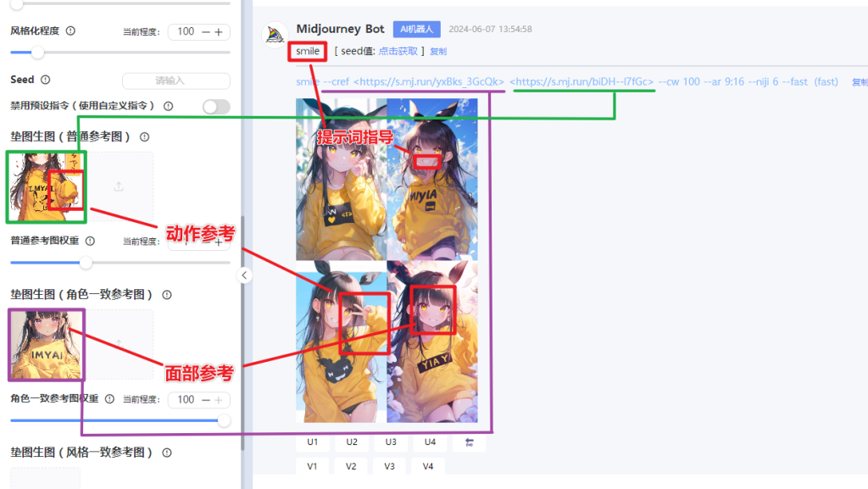The height and width of the screenshot is (489, 868).
Task: Toggle the 禁用预设指令 switch
Action: coord(216,106)
